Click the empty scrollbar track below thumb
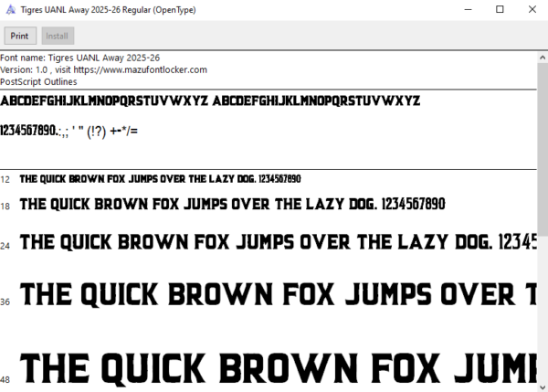 (x=543, y=309)
